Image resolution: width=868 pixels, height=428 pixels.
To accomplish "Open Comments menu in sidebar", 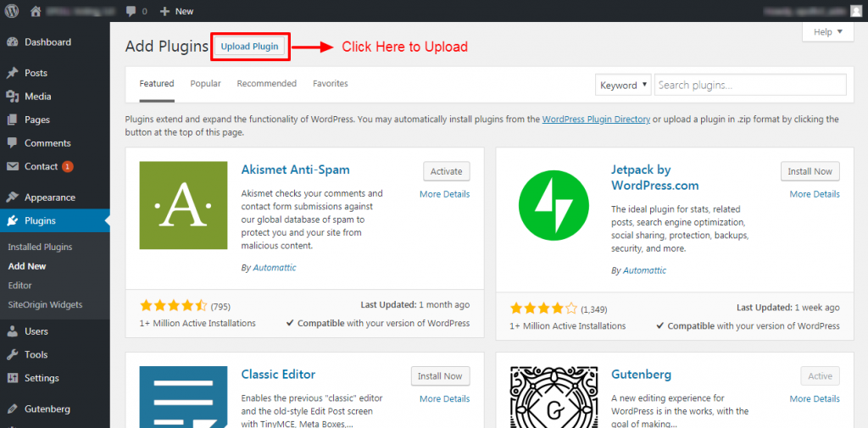I will pos(47,143).
